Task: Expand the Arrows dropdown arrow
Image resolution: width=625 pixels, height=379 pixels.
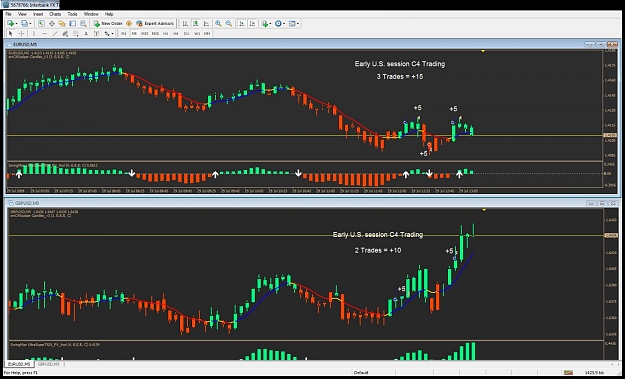Action: (112, 34)
